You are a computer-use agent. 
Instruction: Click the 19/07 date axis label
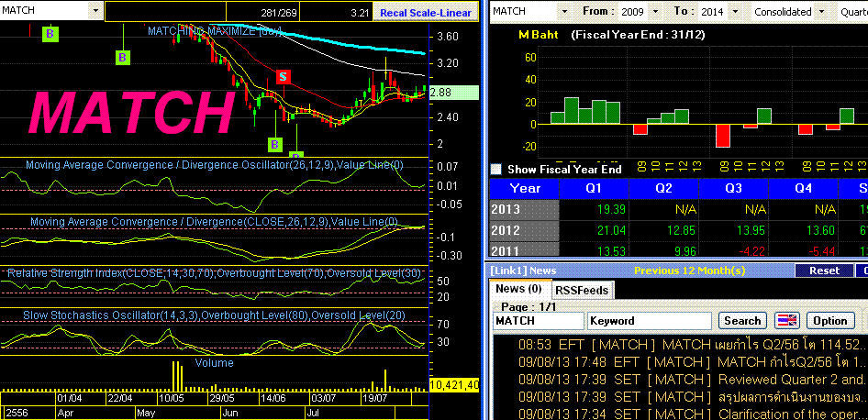pyautogui.click(x=373, y=398)
